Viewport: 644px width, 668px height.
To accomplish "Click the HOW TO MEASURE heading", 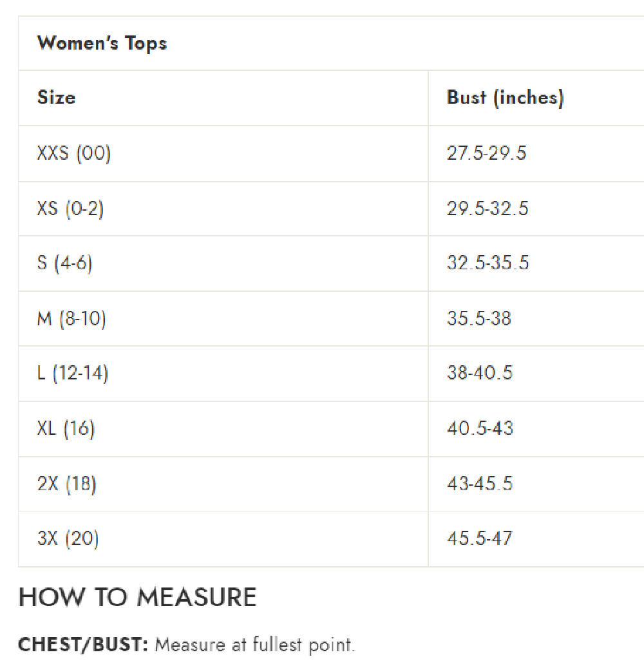I will point(138,598).
